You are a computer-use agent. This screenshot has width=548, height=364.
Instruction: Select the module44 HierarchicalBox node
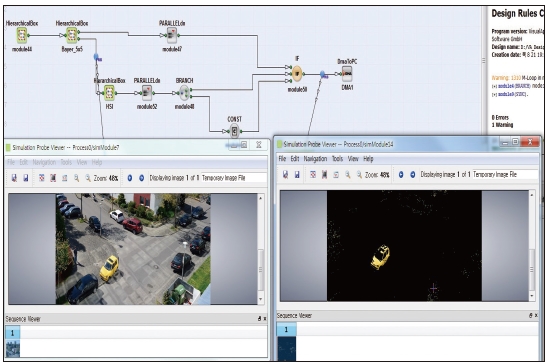[22, 35]
